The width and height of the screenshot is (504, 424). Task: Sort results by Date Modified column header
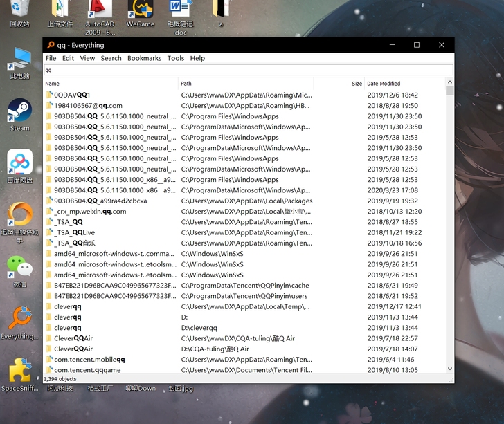click(405, 84)
